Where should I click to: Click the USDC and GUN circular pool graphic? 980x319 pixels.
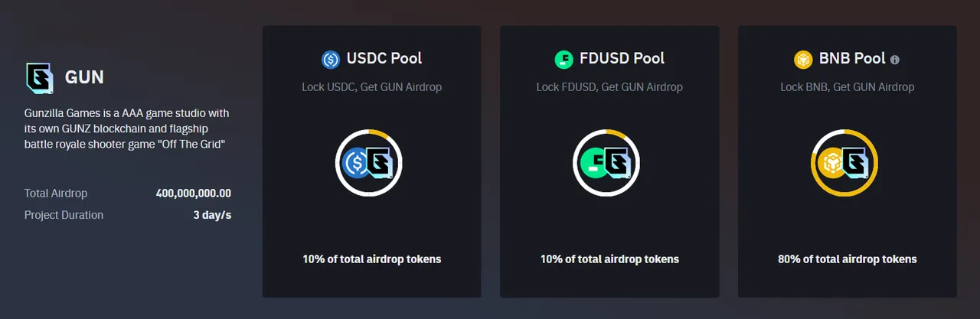369,162
